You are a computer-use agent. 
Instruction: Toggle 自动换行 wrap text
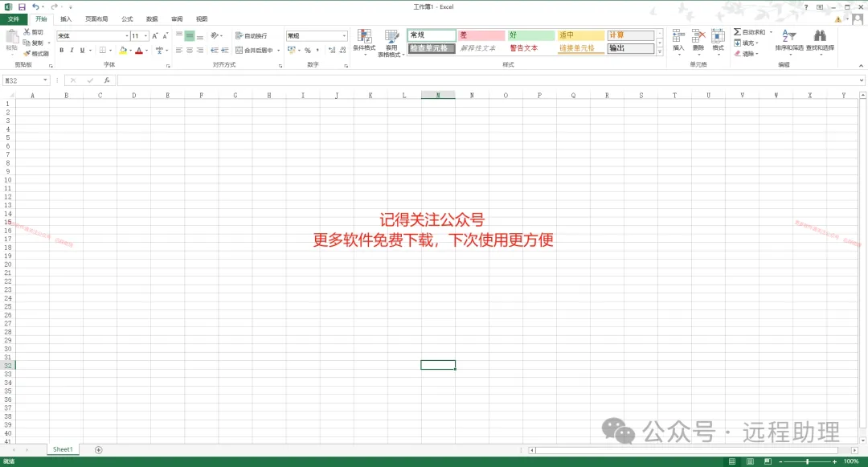(252, 35)
